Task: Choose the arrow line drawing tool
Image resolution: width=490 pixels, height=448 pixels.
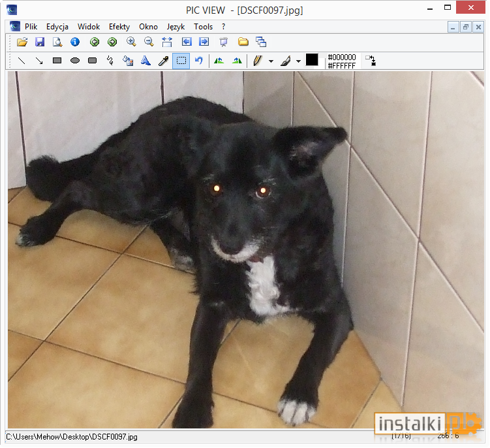Action: tap(39, 61)
